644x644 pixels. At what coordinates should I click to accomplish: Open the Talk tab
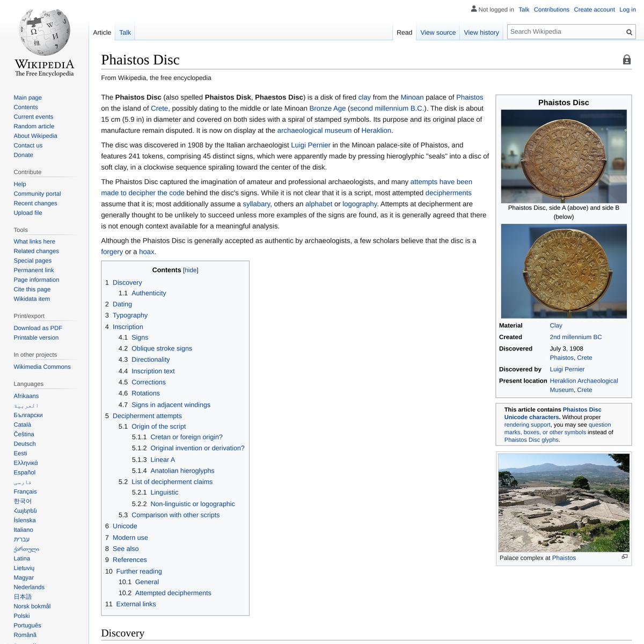click(x=125, y=32)
